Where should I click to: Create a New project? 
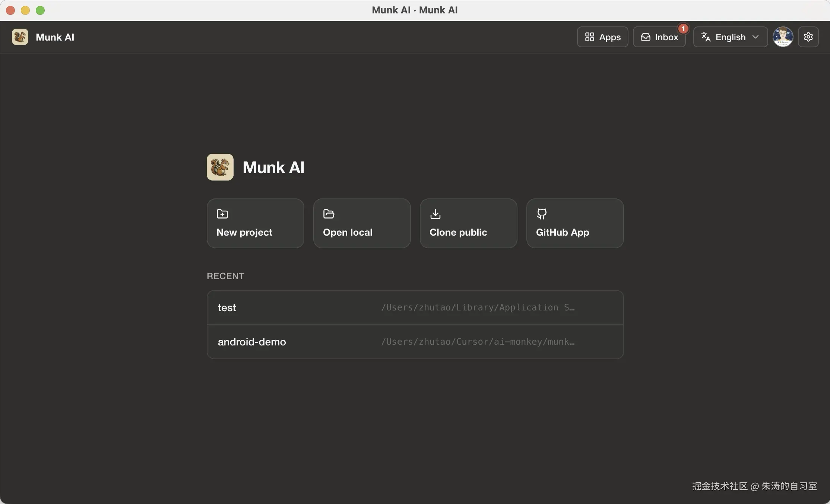[x=255, y=223]
